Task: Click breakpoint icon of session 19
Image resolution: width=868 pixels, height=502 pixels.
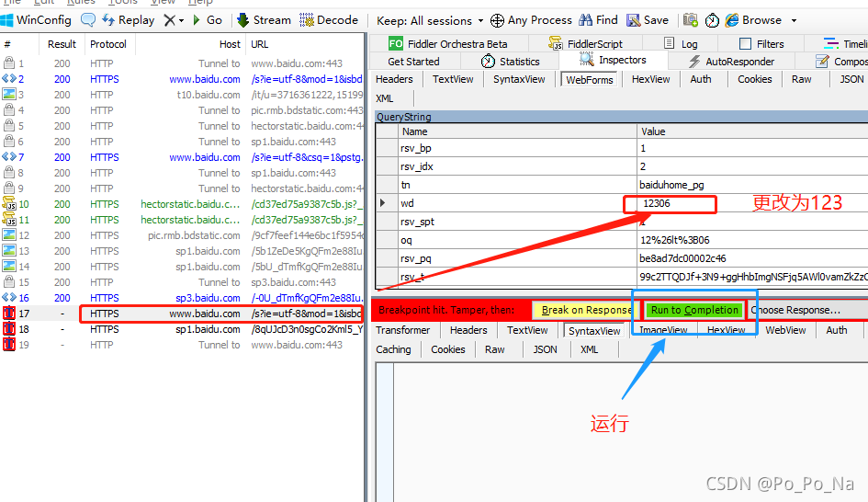Action: click(9, 344)
